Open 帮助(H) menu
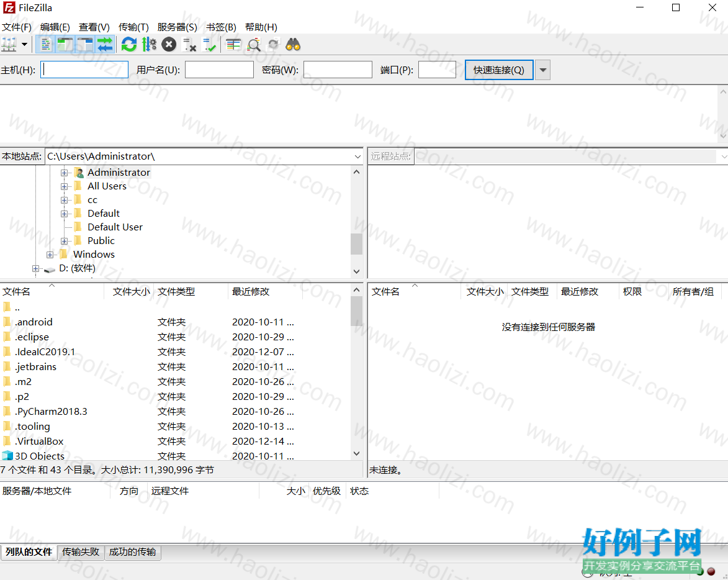 coord(261,27)
